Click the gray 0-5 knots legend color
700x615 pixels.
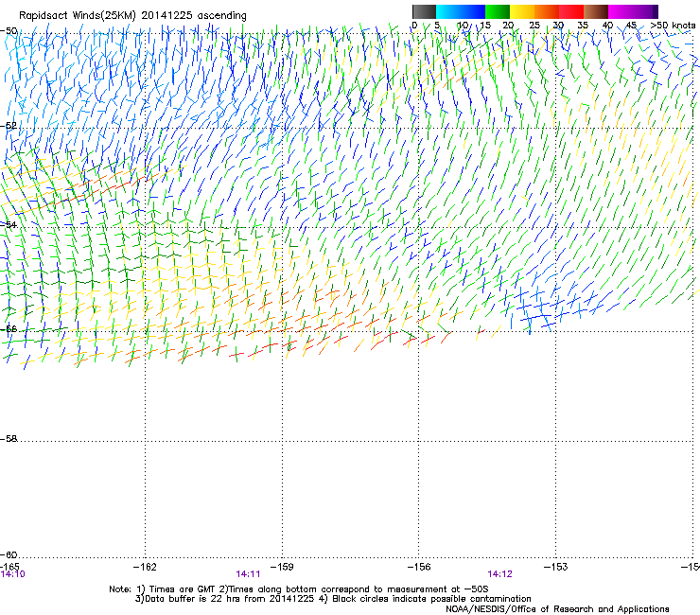coord(424,11)
